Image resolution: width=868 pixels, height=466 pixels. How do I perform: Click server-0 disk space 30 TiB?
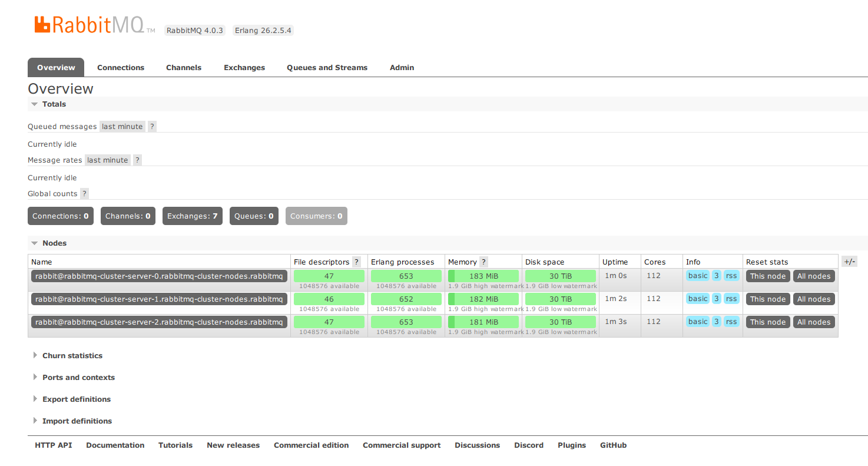click(561, 276)
